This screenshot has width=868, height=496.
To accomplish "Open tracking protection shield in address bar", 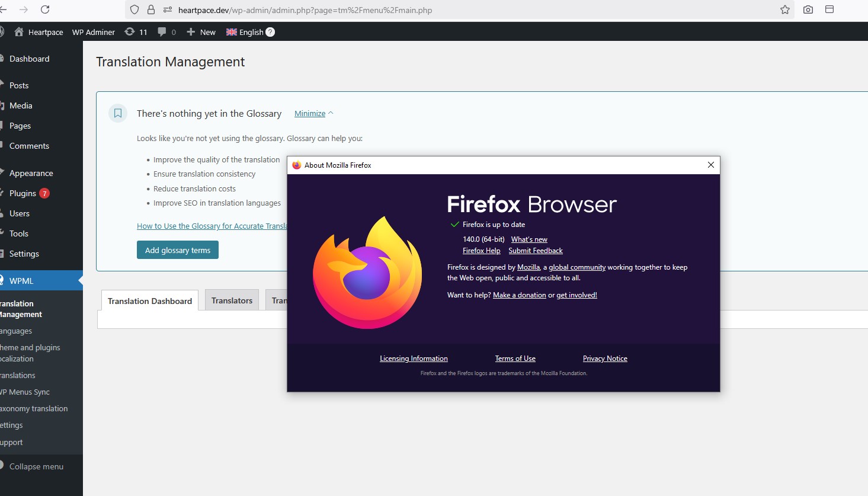I will point(134,9).
